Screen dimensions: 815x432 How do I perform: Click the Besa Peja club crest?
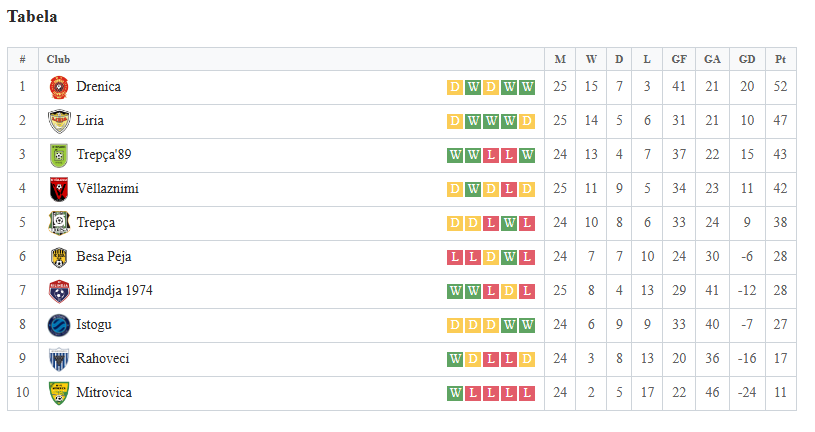tap(59, 257)
